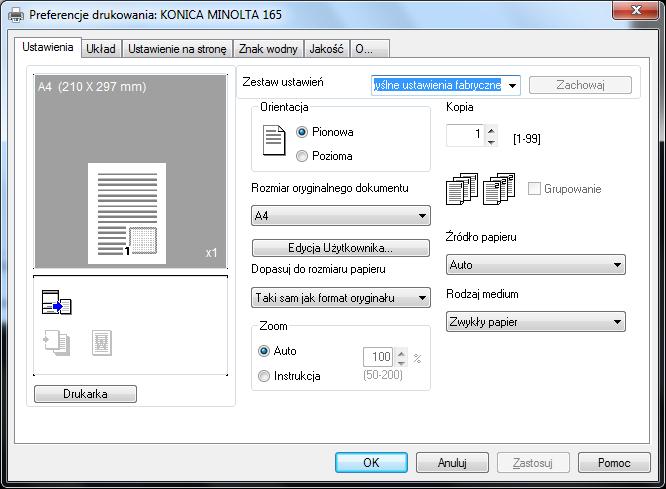Viewport: 666px width, 489px height.
Task: Click the Kopia count input field
Action: [x=465, y=136]
